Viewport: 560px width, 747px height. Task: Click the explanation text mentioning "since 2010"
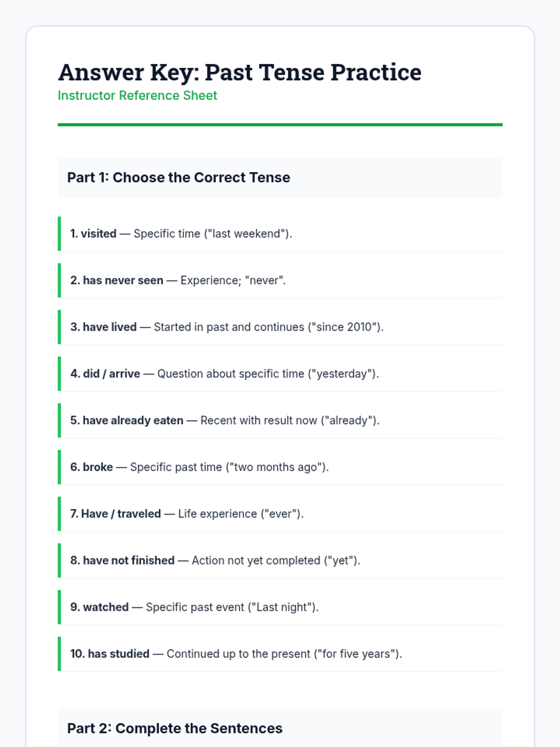pyautogui.click(x=269, y=327)
